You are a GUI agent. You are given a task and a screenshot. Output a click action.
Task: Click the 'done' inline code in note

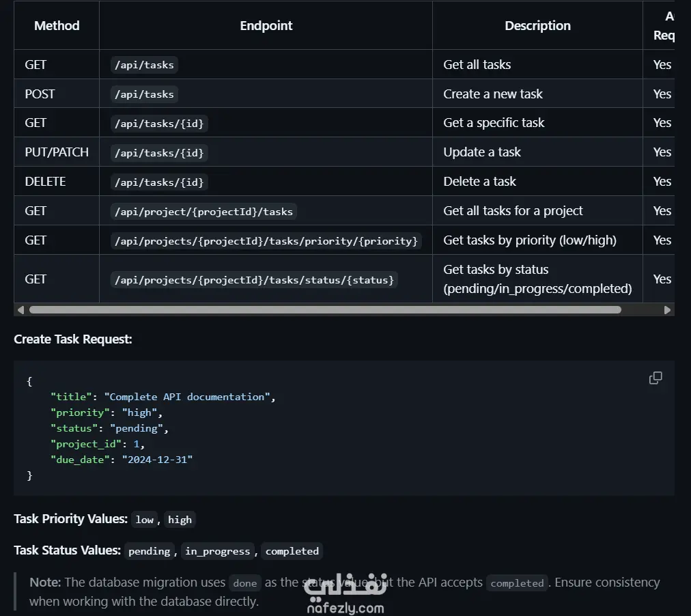244,583
